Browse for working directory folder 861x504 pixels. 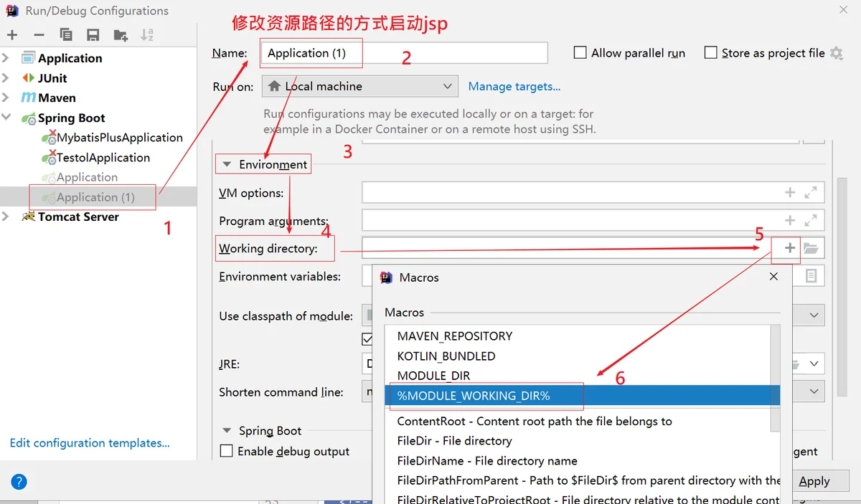811,248
